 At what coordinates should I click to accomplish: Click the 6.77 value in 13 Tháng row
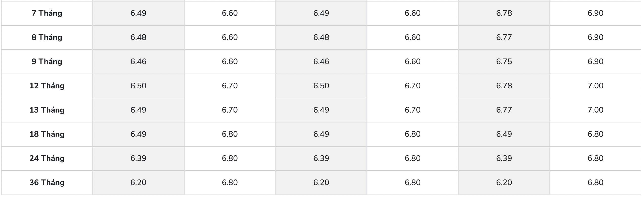tap(504, 110)
